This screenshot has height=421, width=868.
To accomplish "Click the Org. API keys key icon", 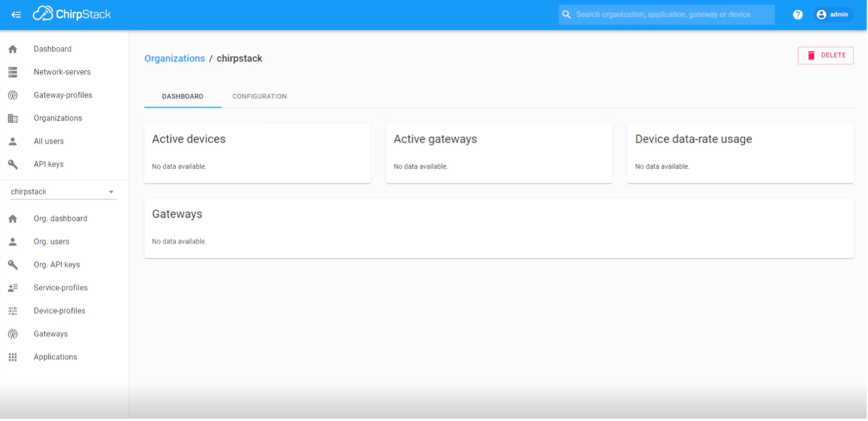I will click(13, 265).
